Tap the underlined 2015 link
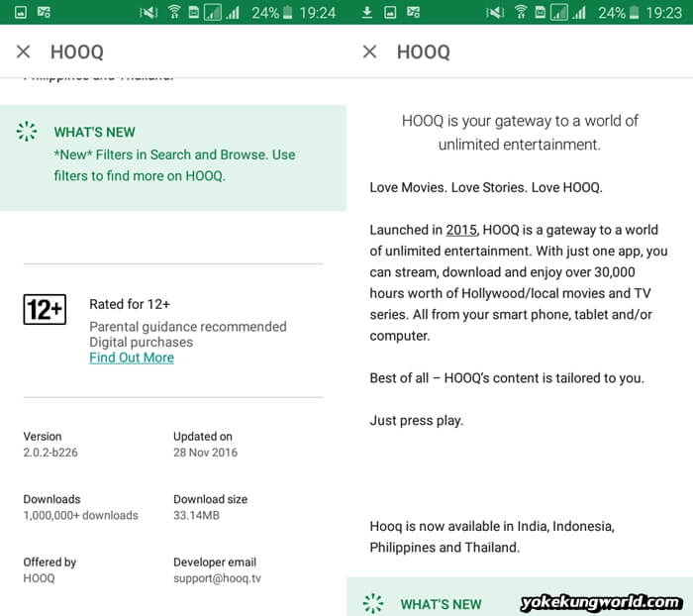 tap(461, 230)
